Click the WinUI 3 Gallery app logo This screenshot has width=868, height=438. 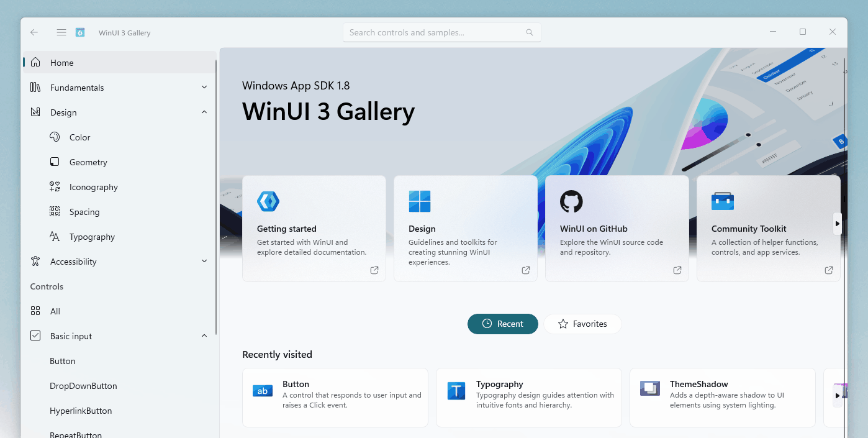[x=80, y=32]
